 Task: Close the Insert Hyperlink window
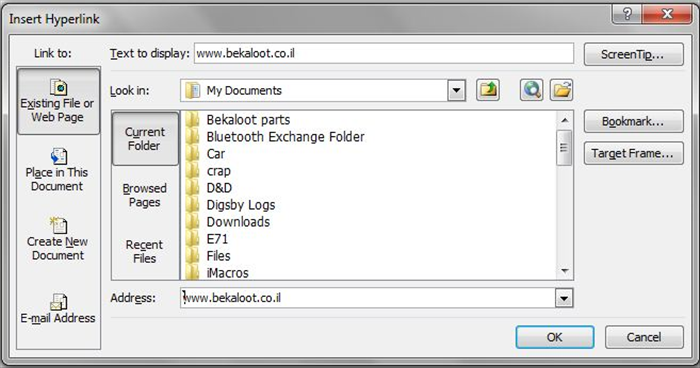(x=667, y=14)
